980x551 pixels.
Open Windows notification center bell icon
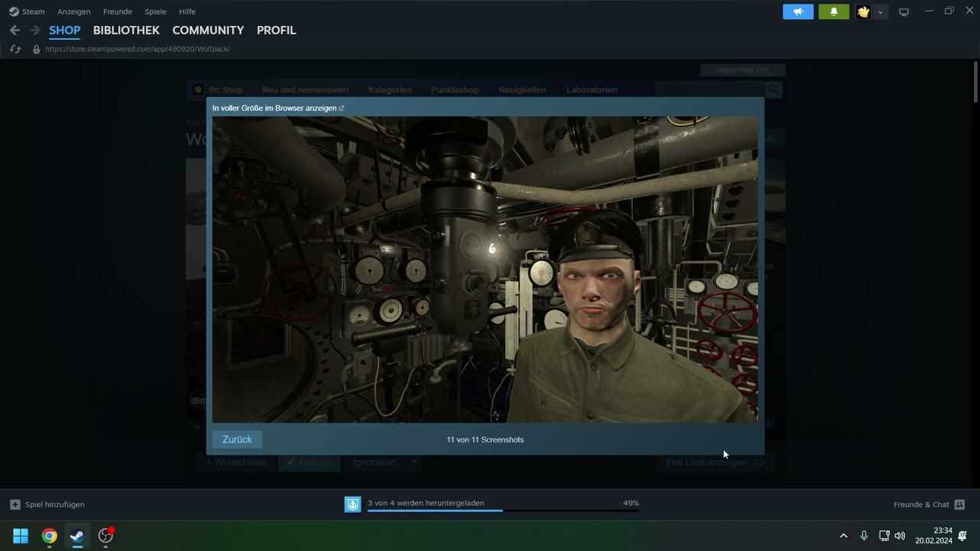click(x=963, y=536)
